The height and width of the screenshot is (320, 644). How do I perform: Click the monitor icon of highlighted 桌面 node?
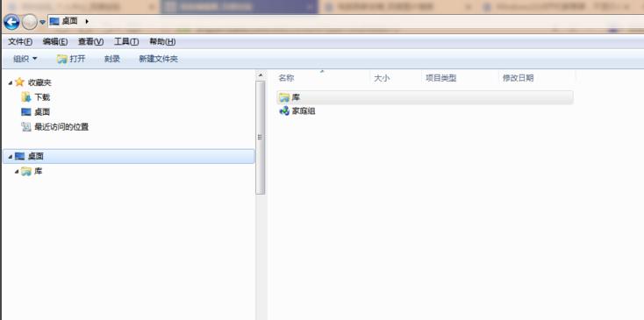point(19,156)
